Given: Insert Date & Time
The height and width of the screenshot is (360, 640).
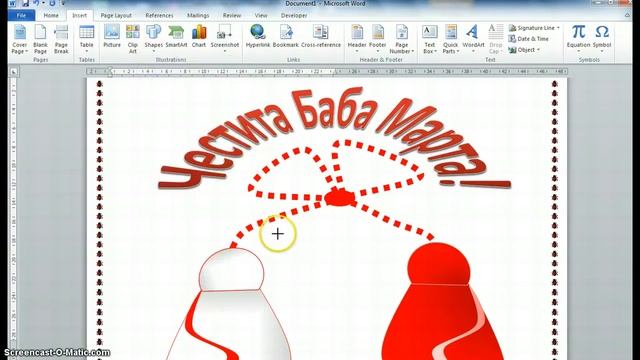Looking at the screenshot, I should pos(529,39).
